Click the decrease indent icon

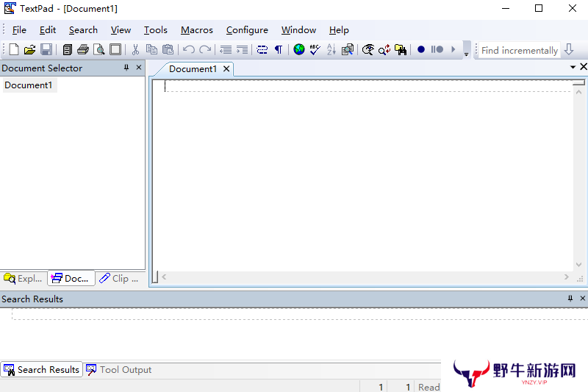[226, 49]
